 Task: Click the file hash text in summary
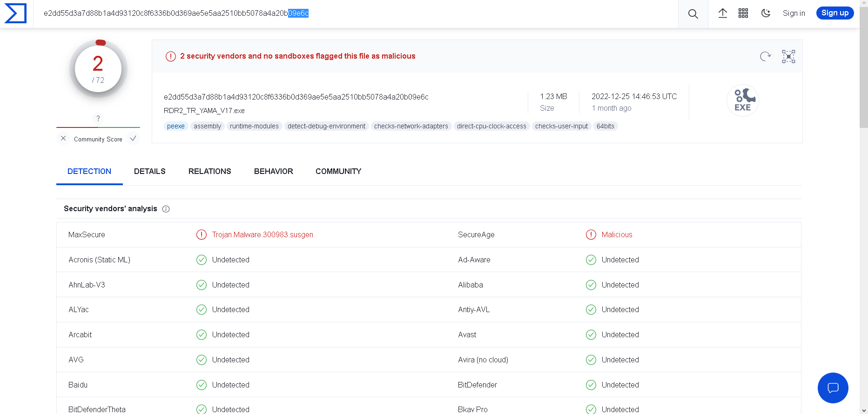tap(296, 97)
